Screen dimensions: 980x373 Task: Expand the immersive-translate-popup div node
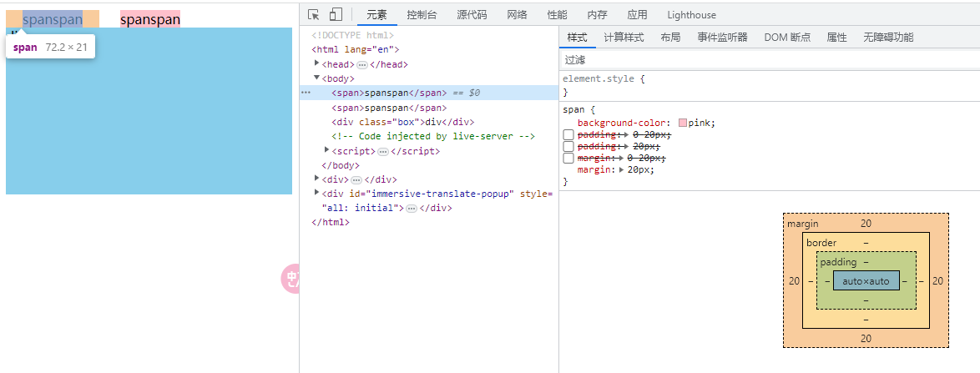coord(317,193)
